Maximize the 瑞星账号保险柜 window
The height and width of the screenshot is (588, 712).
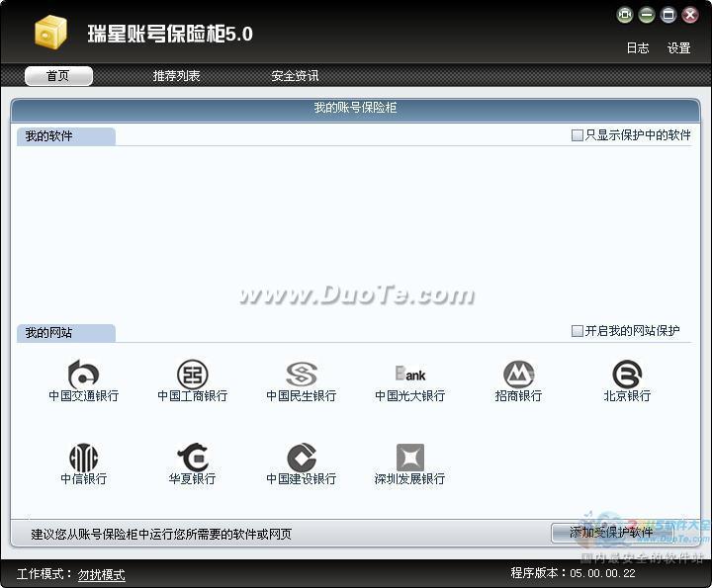tap(668, 15)
